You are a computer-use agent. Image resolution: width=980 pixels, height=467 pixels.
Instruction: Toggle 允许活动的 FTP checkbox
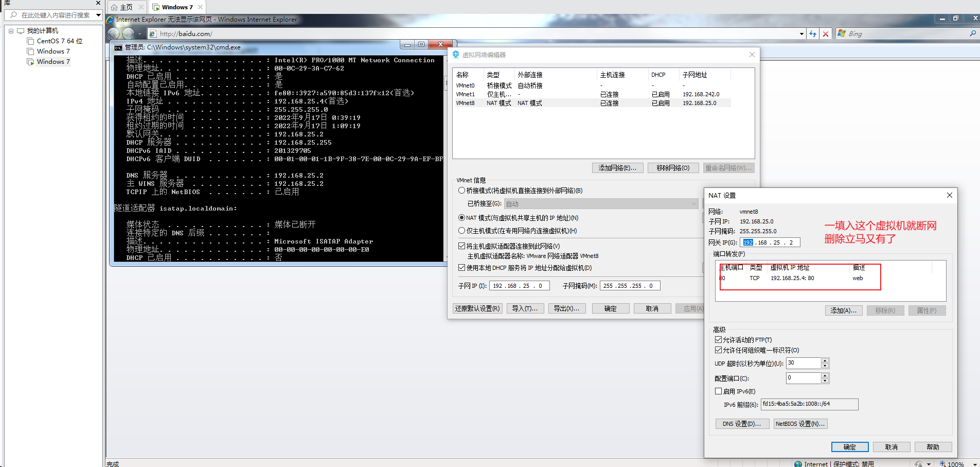pos(718,340)
